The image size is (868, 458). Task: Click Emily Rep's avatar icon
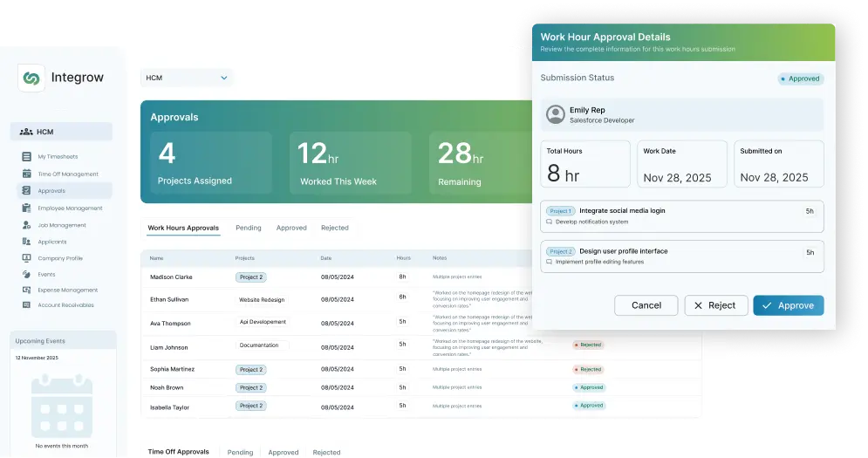tap(555, 114)
